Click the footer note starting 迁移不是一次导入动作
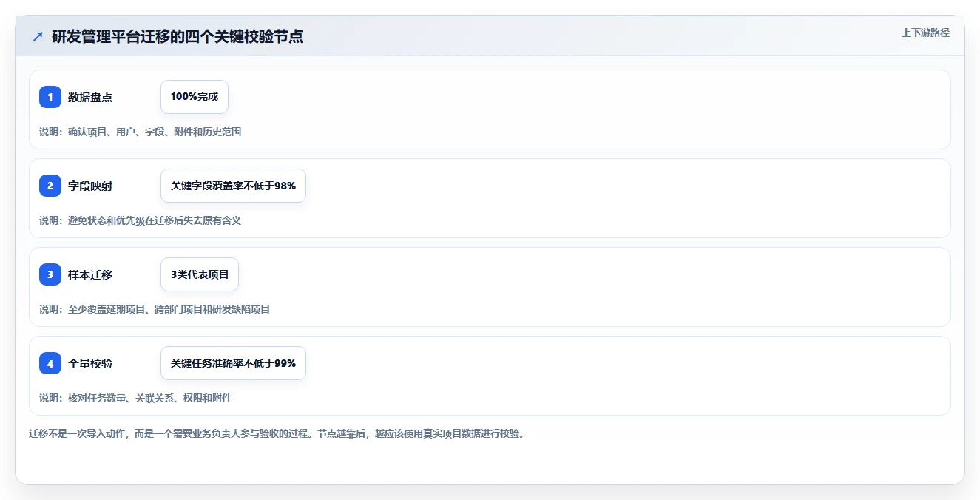980x500 pixels. click(x=277, y=433)
